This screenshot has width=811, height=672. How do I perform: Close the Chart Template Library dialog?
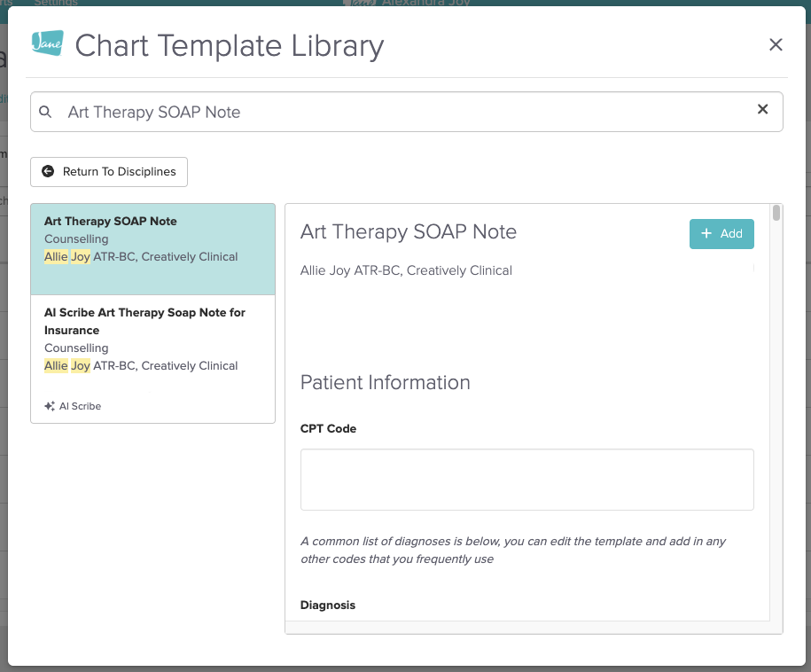776,44
